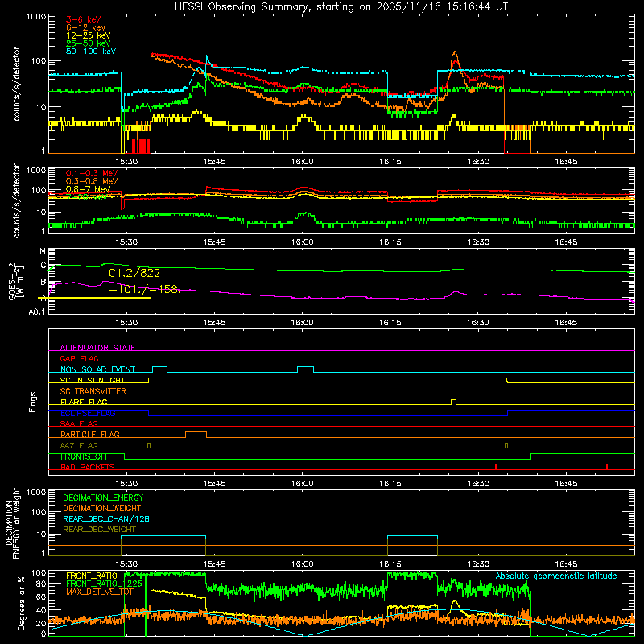
Task: Click the NON_SOLAR_EVENT flag label
Action: click(97, 369)
